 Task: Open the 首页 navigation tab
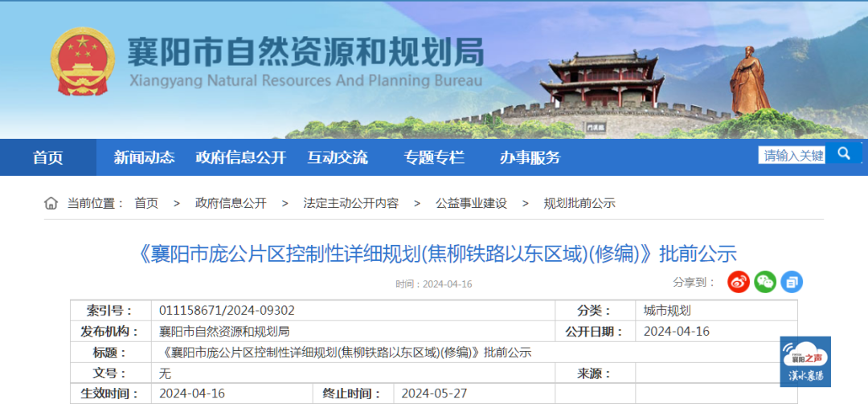point(47,157)
